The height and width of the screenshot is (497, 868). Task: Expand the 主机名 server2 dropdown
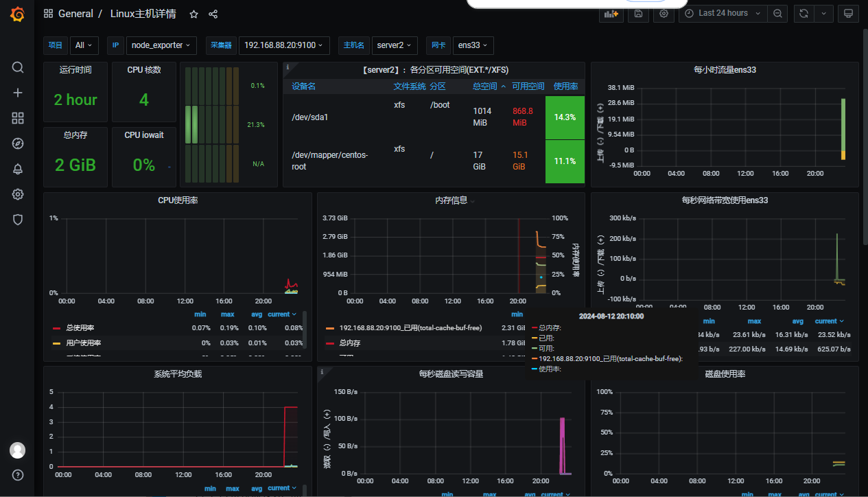pos(395,45)
